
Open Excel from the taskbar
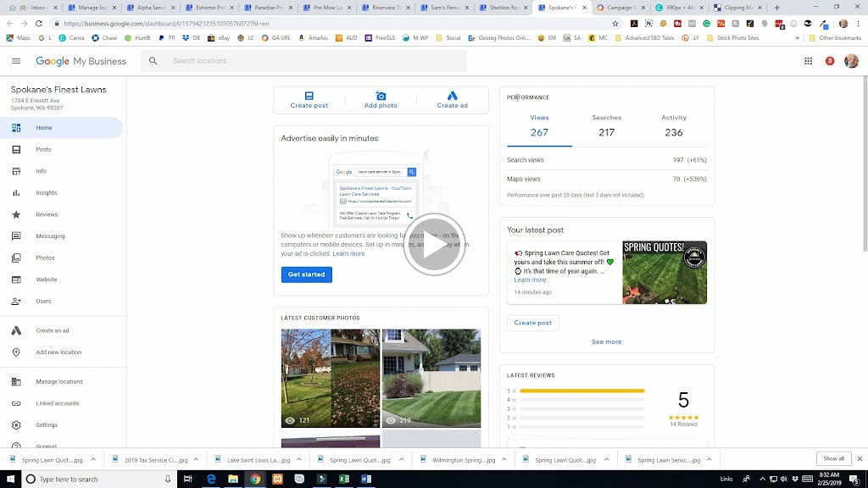[344, 480]
